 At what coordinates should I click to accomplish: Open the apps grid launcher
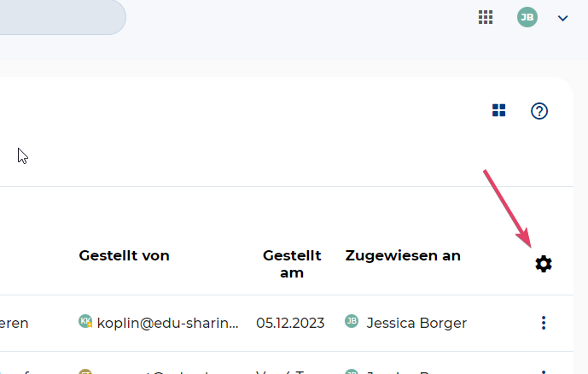pos(486,17)
